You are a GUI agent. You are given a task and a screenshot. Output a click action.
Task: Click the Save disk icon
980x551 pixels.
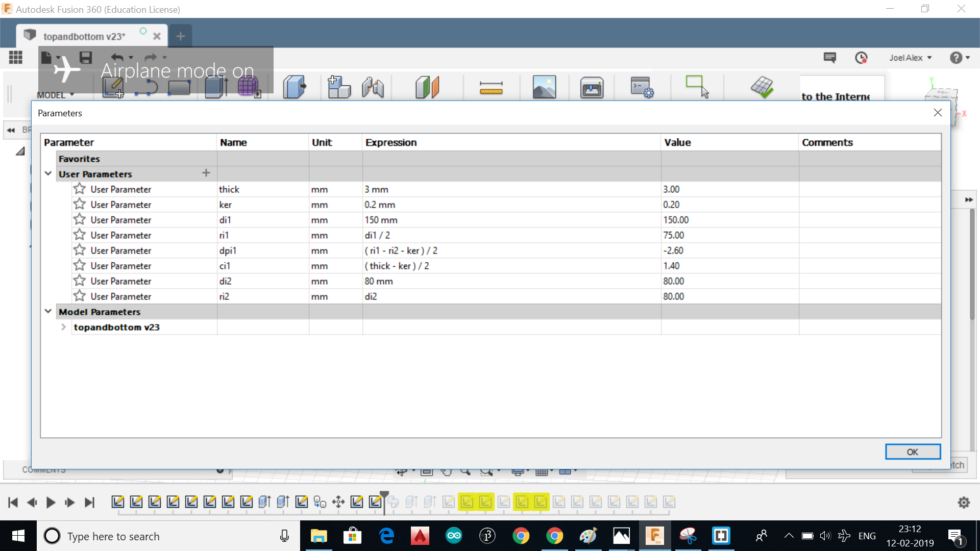85,57
